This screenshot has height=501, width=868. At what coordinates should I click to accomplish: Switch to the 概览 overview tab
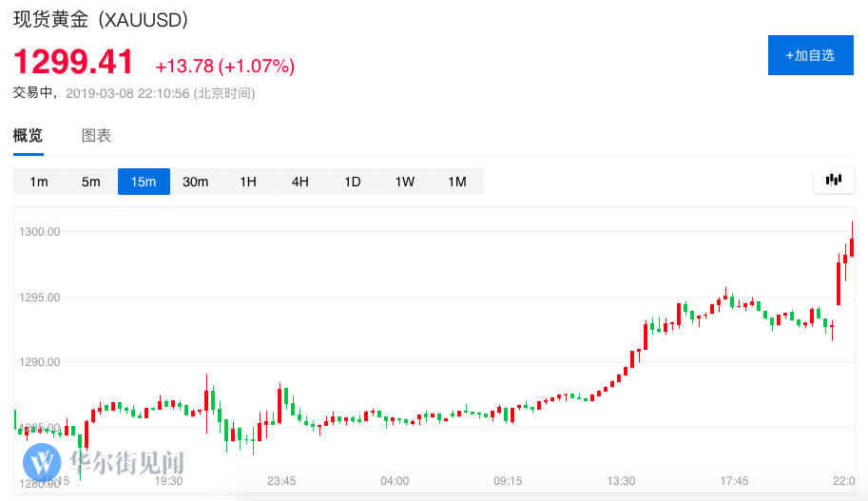(28, 135)
